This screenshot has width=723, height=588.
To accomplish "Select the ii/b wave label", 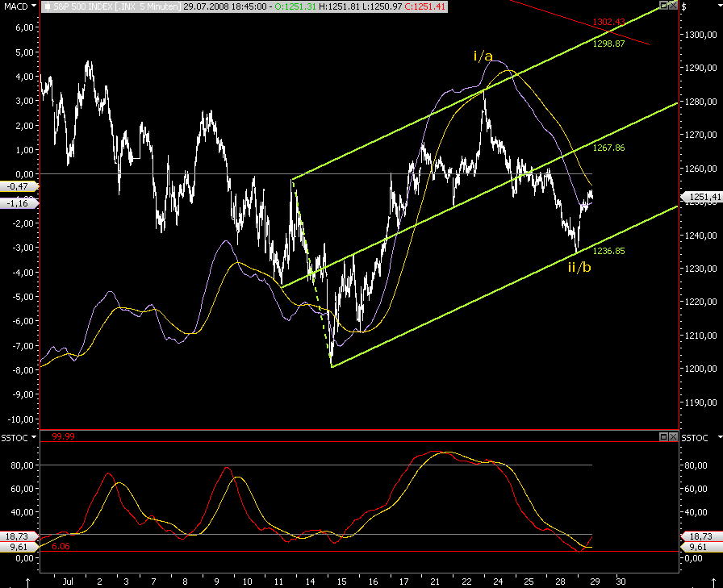I will point(579,267).
